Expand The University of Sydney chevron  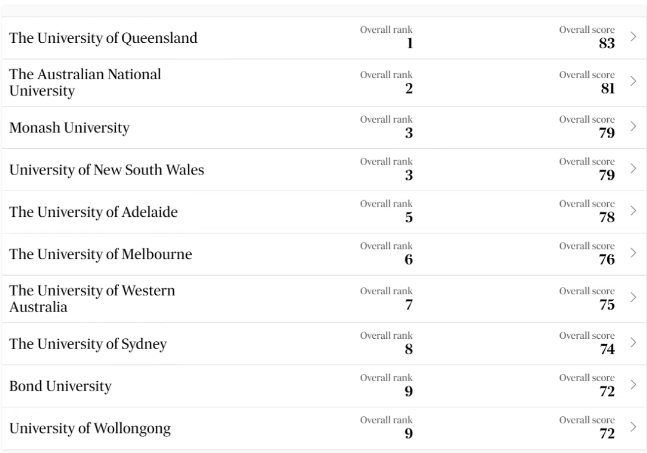[x=633, y=342]
